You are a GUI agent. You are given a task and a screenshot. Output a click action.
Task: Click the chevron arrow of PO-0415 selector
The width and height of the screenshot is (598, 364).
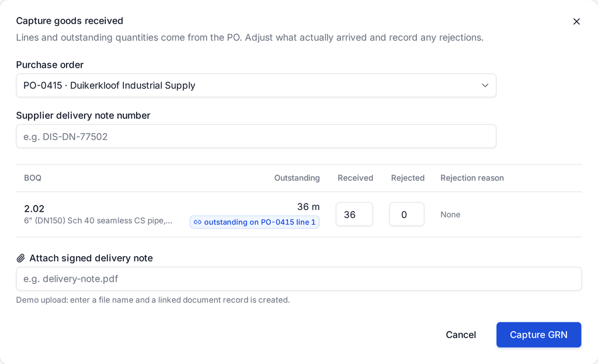click(485, 85)
